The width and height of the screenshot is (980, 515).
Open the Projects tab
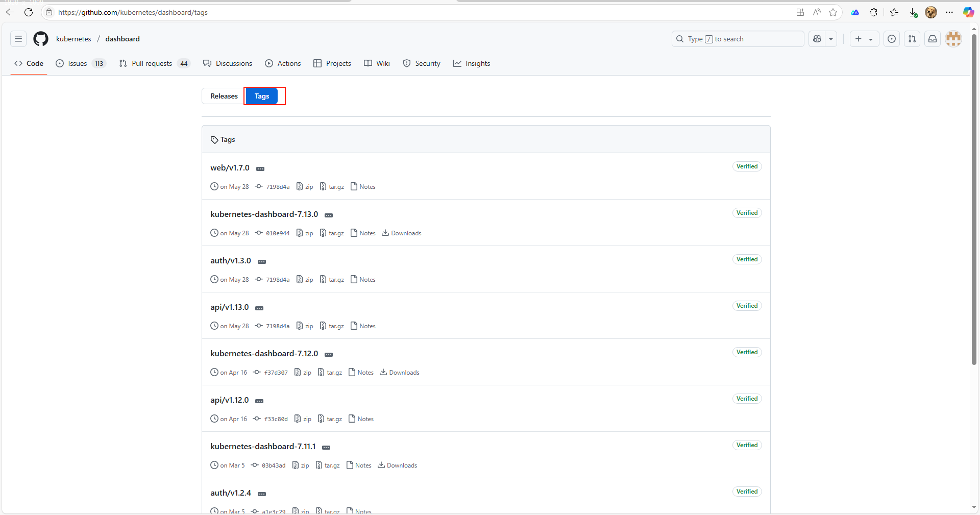(x=332, y=63)
